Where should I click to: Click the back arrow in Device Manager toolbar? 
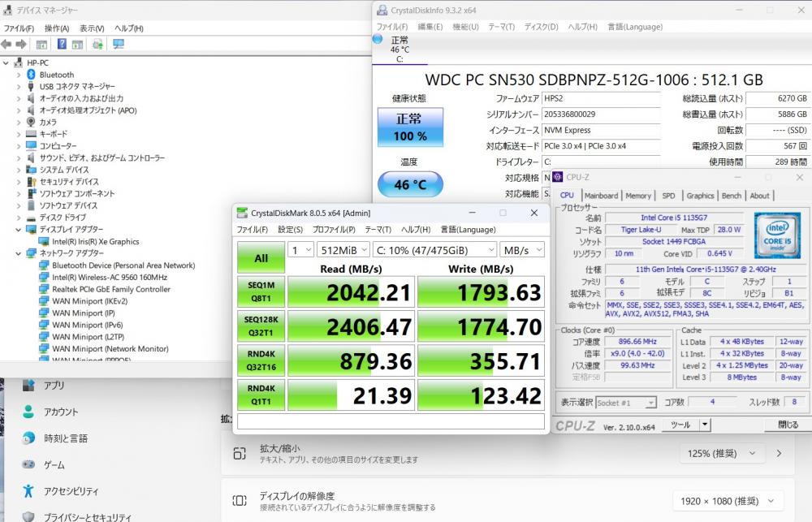coord(6,45)
